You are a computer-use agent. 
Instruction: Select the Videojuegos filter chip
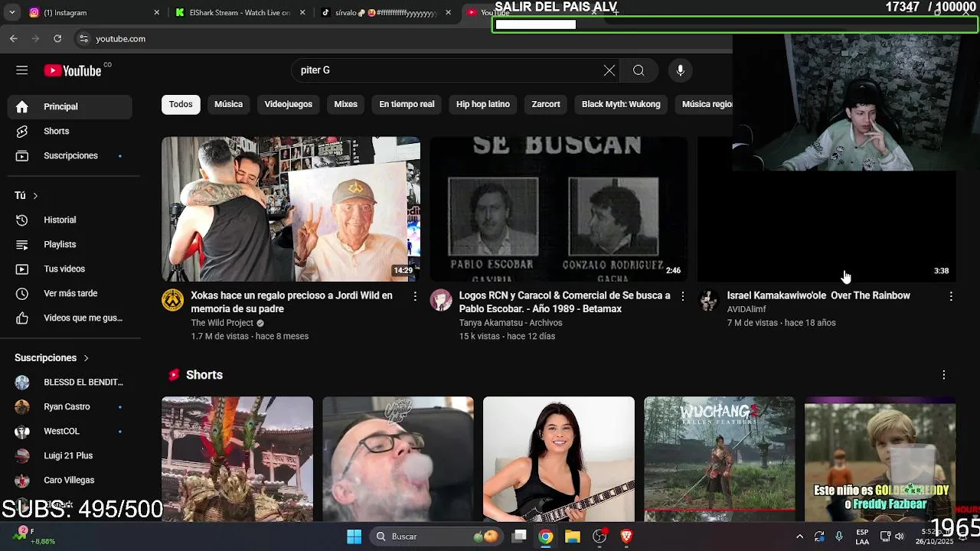288,104
